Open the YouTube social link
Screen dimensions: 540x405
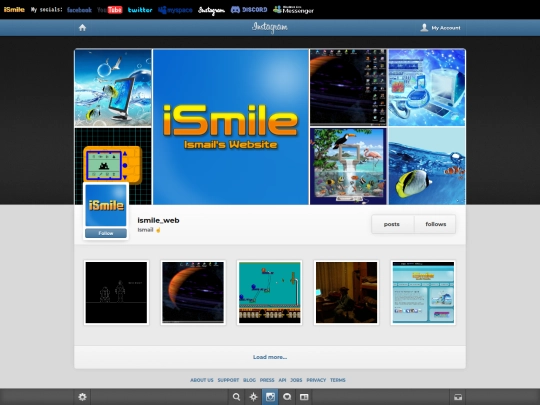110,10
